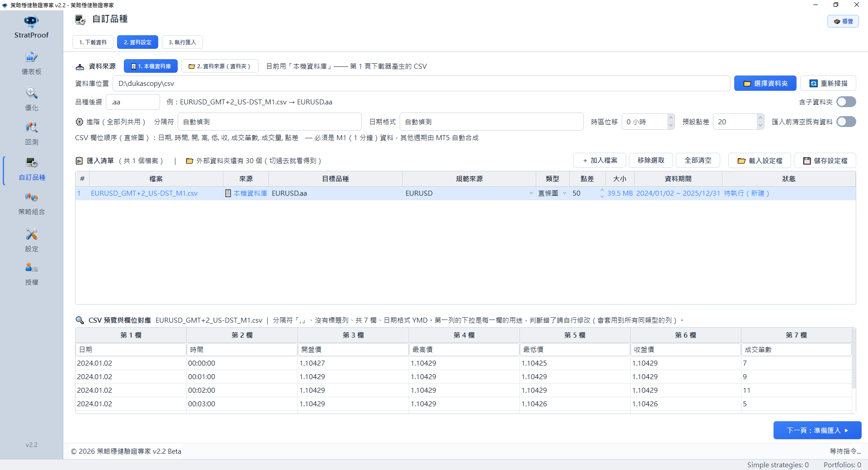This screenshot has height=470, width=868.
Task: Click the Portfolios: 0 status entry
Action: pyautogui.click(x=842, y=465)
